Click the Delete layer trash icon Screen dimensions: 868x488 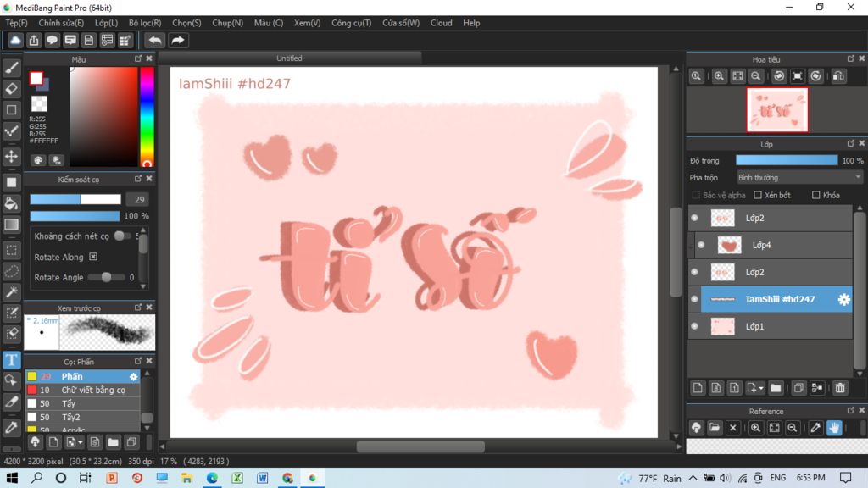[x=840, y=388]
